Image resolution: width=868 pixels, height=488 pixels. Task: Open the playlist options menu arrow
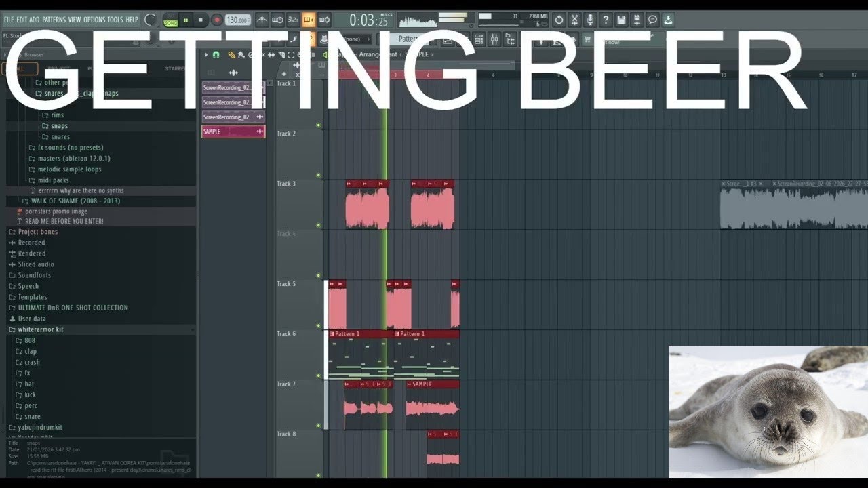pos(206,55)
